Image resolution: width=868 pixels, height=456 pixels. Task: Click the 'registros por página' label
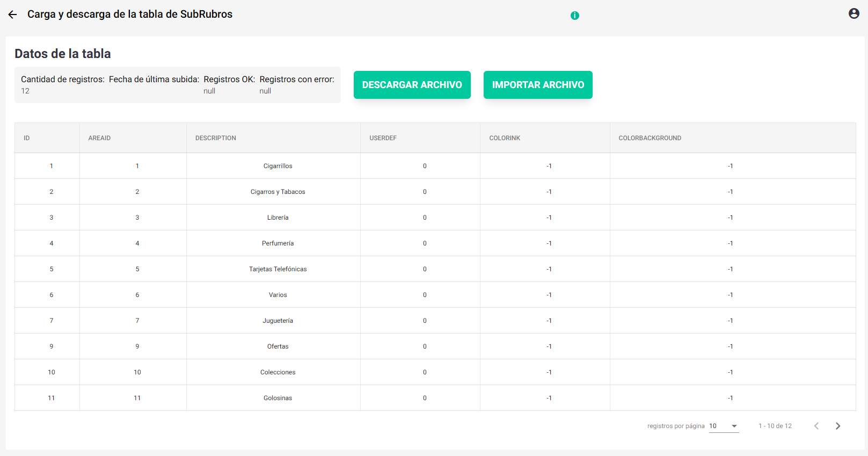pos(676,426)
